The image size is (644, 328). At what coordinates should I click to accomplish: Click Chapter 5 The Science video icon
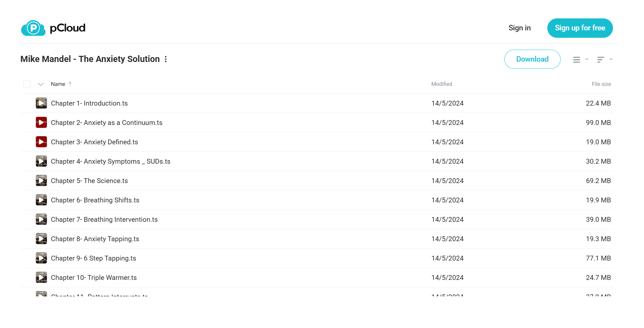(x=41, y=180)
